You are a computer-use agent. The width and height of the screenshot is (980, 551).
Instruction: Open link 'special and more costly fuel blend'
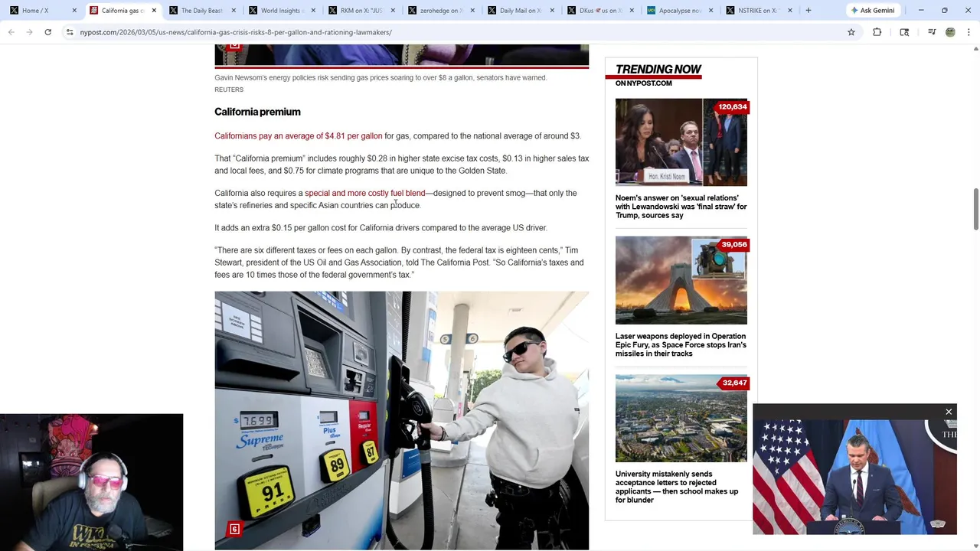click(364, 194)
